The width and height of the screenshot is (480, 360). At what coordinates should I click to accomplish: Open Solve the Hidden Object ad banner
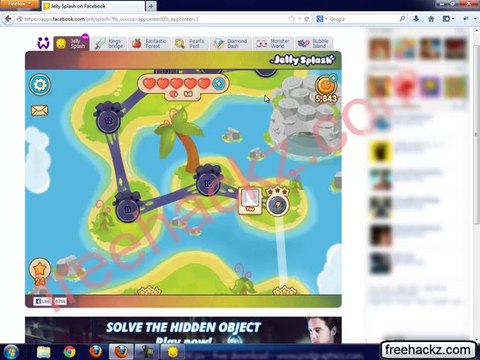click(x=183, y=330)
